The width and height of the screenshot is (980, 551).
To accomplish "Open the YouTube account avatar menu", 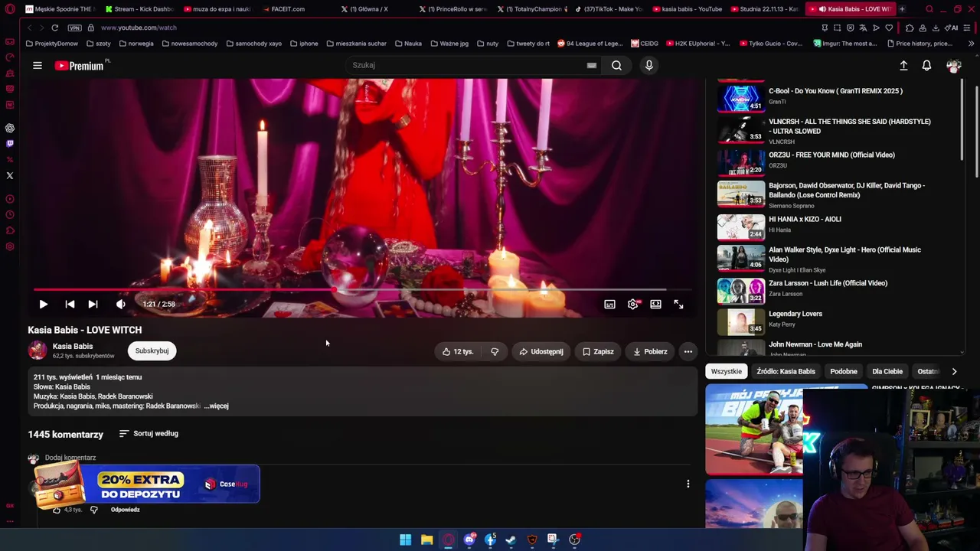I will point(953,66).
